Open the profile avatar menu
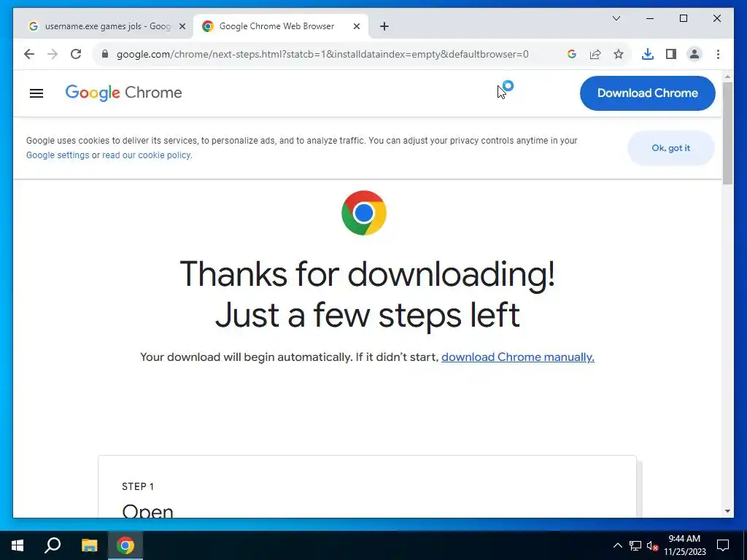Viewport: 747px width, 560px height. tap(694, 54)
